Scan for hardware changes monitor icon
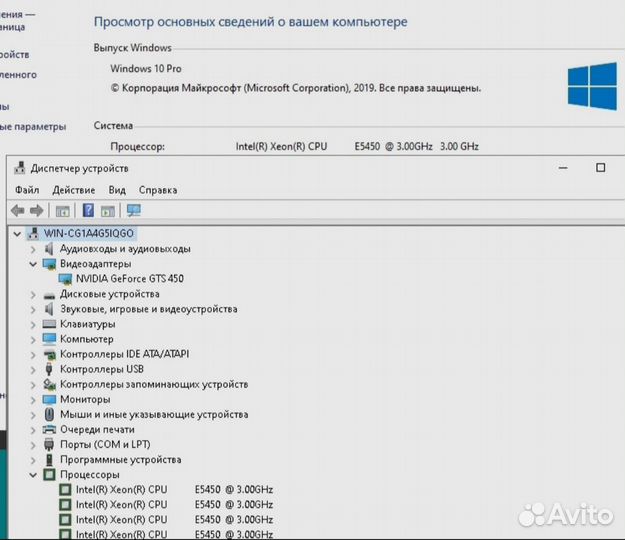This screenshot has width=625, height=540. coord(134,210)
